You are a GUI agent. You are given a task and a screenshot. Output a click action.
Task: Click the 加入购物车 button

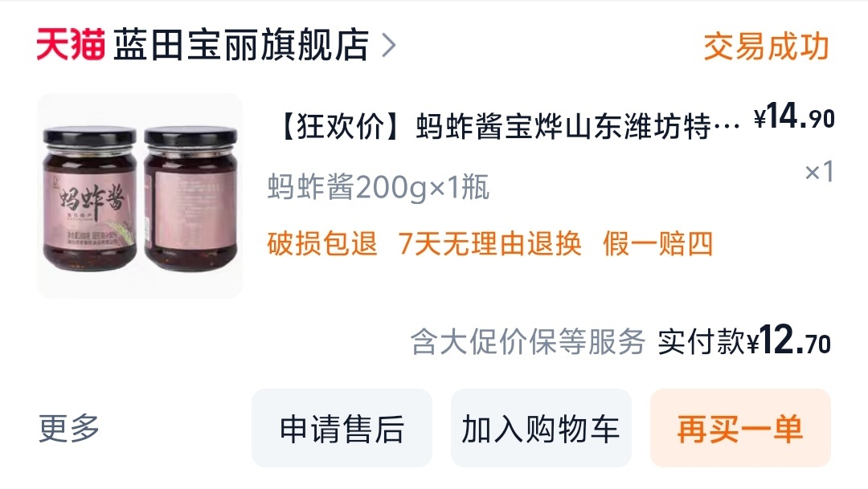(541, 428)
